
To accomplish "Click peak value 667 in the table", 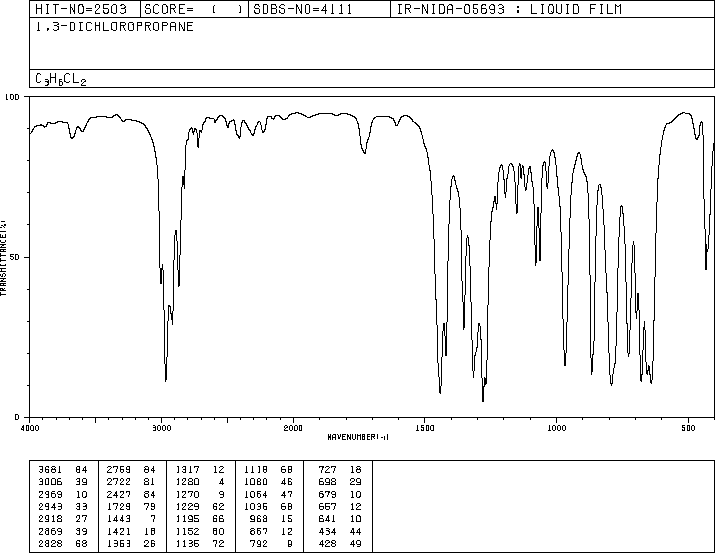I will pyautogui.click(x=327, y=506).
